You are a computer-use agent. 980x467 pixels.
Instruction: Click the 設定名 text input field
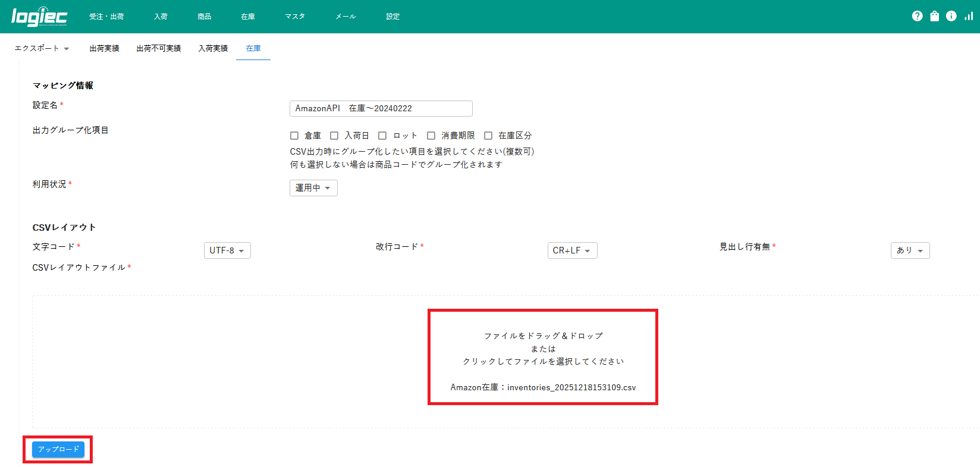tap(381, 108)
